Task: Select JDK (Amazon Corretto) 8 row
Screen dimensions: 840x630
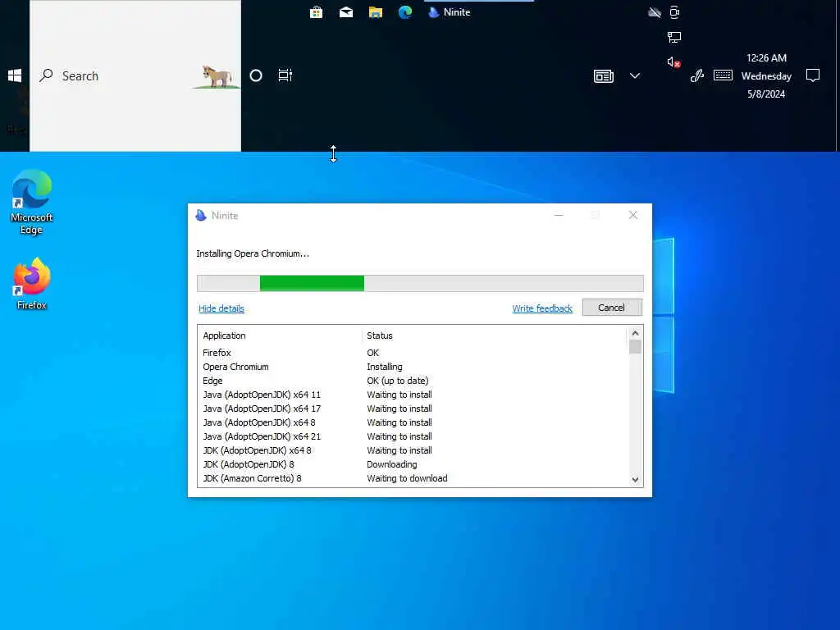Action: (412, 478)
